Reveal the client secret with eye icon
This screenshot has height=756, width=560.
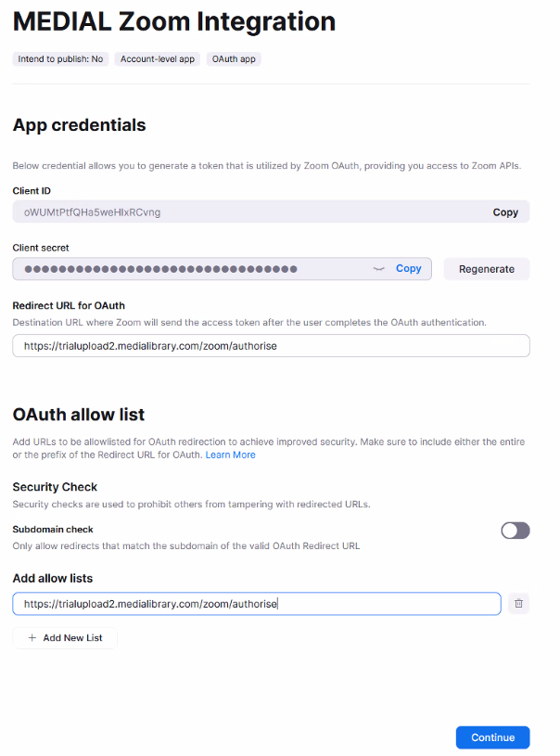click(379, 269)
